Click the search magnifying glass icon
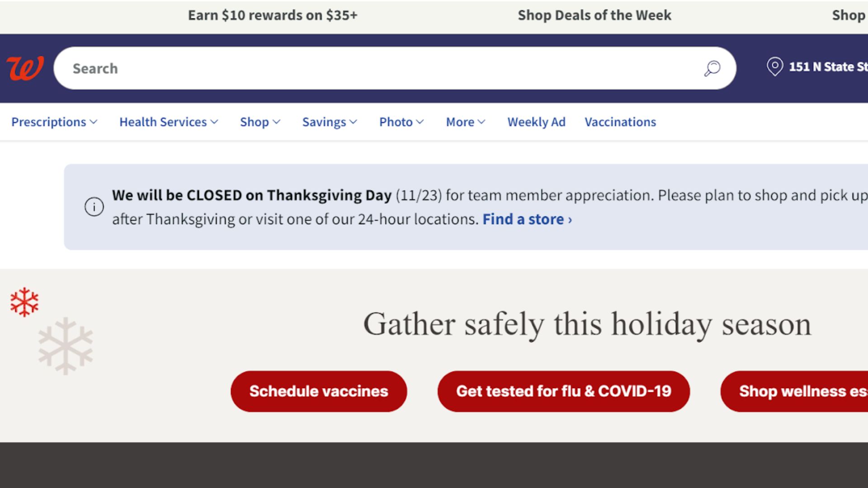This screenshot has height=488, width=868. click(x=712, y=69)
